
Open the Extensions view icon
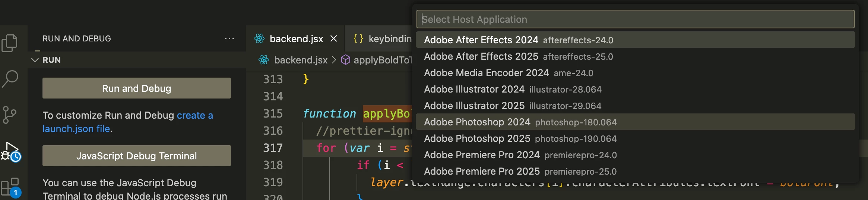point(10,188)
